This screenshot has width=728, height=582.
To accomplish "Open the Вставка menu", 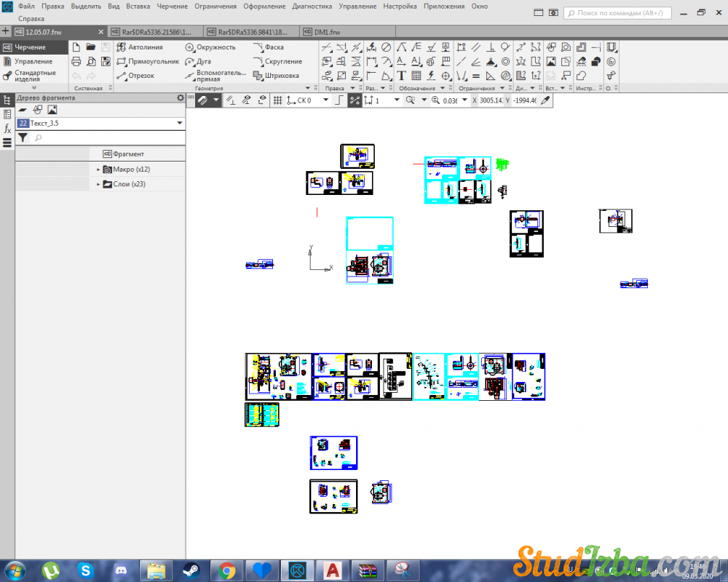I will click(138, 7).
